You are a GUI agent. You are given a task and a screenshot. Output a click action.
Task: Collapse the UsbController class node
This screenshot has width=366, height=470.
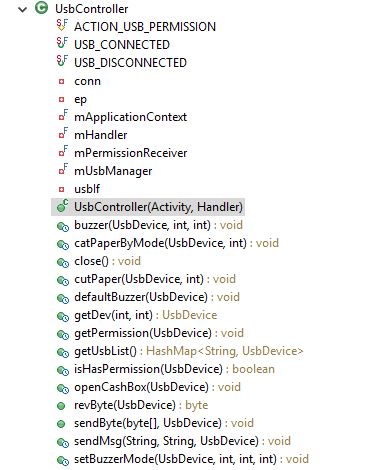click(22, 9)
